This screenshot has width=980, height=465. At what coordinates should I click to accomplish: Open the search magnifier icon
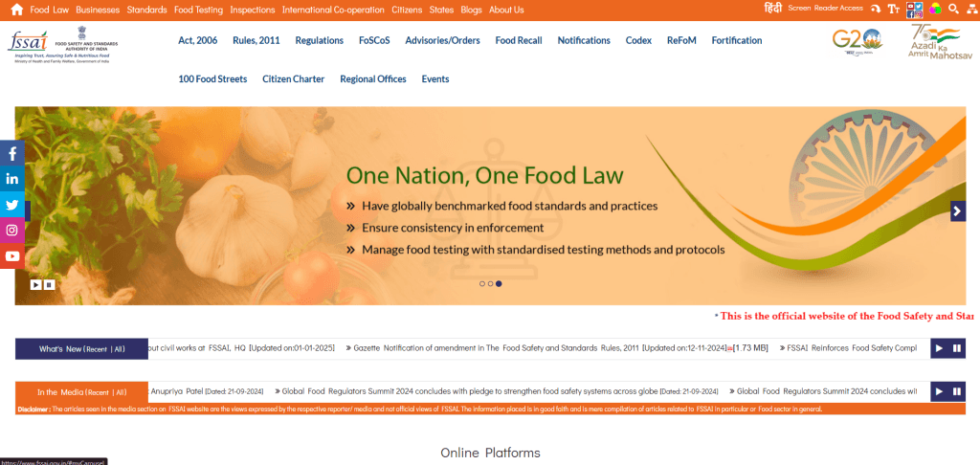[953, 9]
